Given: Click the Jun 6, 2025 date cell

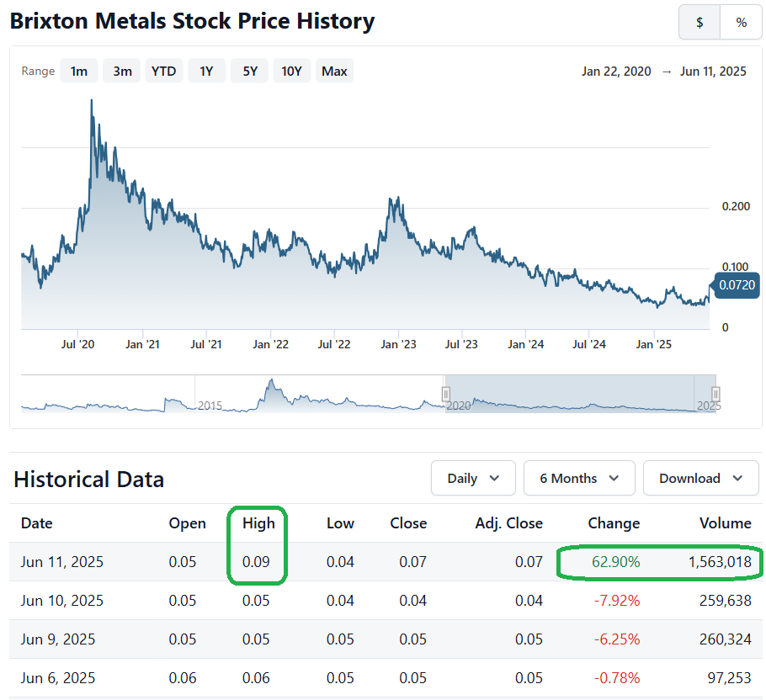Looking at the screenshot, I should coord(57,677).
